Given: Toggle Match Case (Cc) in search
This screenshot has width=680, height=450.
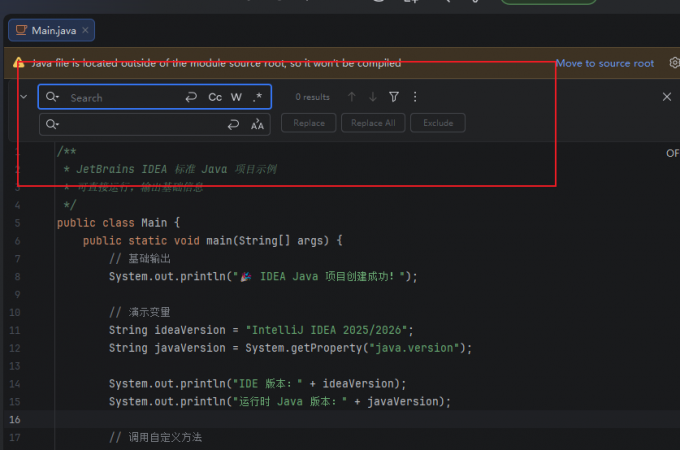Looking at the screenshot, I should [x=215, y=97].
